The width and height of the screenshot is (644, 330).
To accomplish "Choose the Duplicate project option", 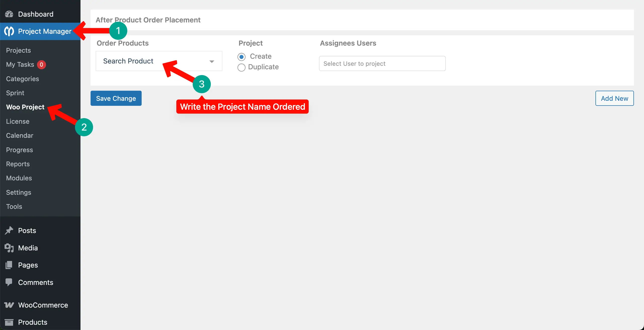I will [x=242, y=67].
